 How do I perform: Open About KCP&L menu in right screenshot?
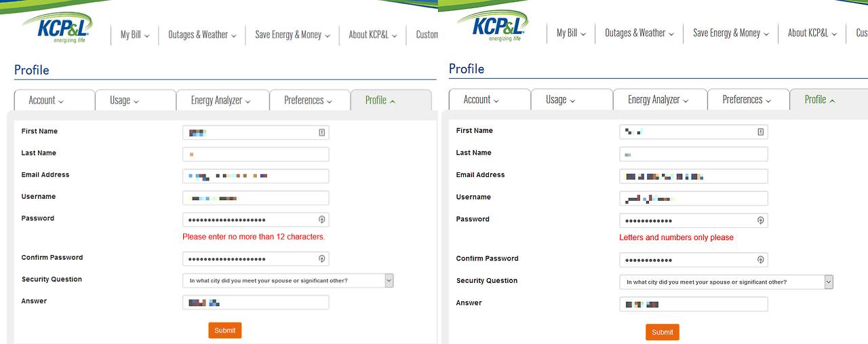812,33
